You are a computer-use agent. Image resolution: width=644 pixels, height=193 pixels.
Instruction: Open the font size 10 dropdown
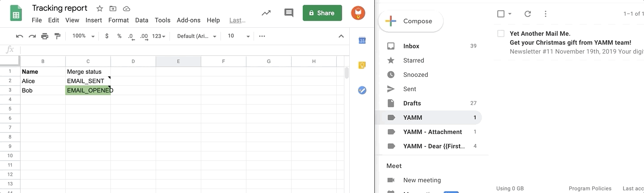coord(238,36)
